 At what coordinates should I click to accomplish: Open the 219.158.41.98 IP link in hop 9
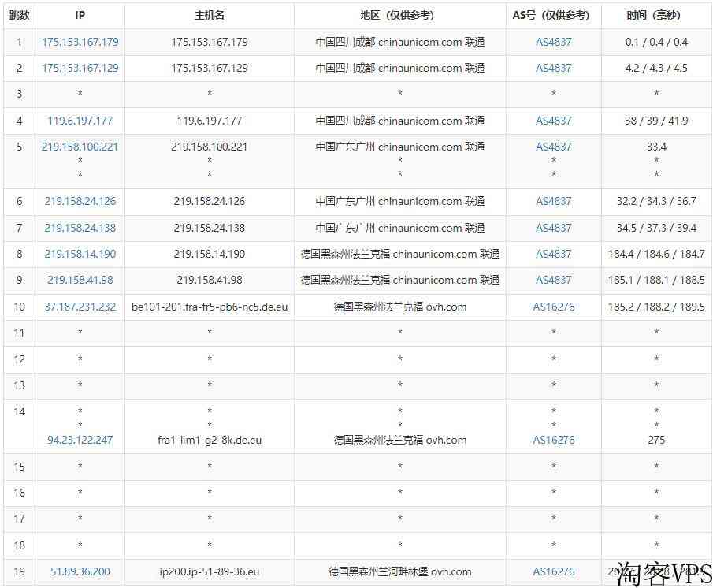[80, 280]
